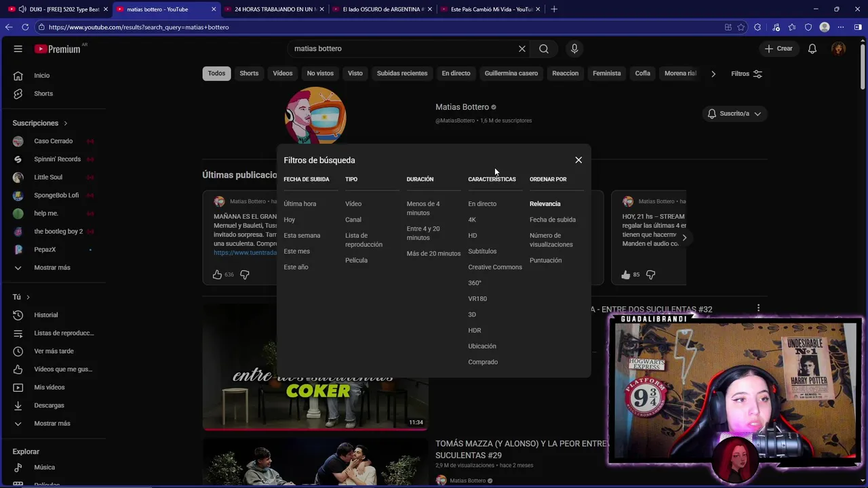Open Matias Bottero channel name
The image size is (868, 488).
tap(462, 107)
